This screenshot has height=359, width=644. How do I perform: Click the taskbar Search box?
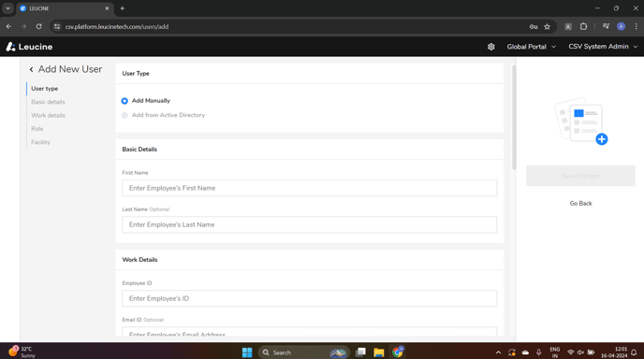(304, 352)
